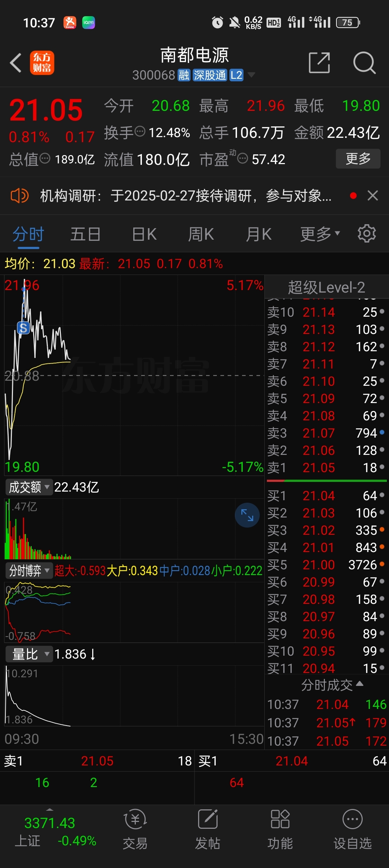The height and width of the screenshot is (868, 389).
Task: Select the 卖3 21.07 order row
Action: 326,433
